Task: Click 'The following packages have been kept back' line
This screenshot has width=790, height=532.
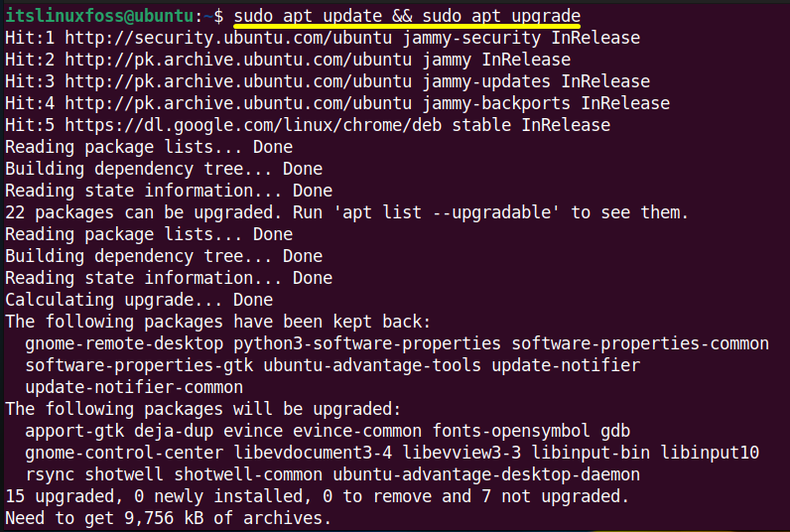Action: [218, 322]
